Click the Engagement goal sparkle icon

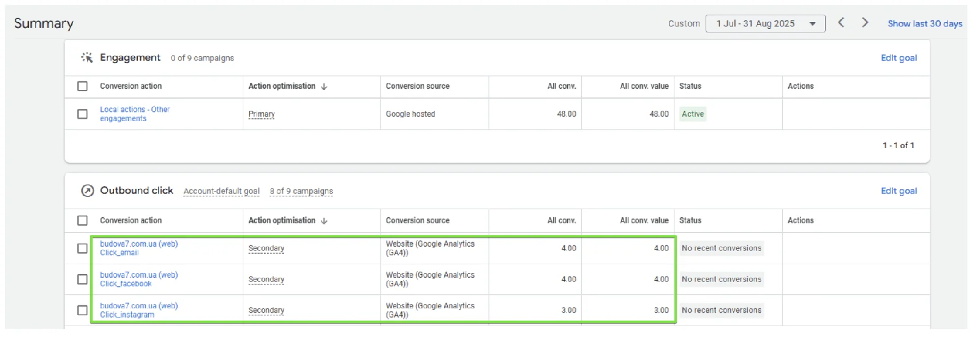pyautogui.click(x=87, y=58)
